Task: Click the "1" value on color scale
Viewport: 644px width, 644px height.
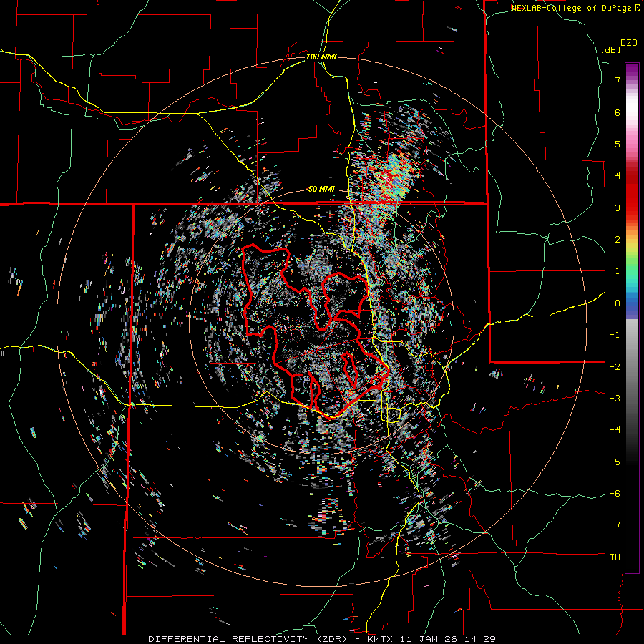Action: click(x=618, y=271)
